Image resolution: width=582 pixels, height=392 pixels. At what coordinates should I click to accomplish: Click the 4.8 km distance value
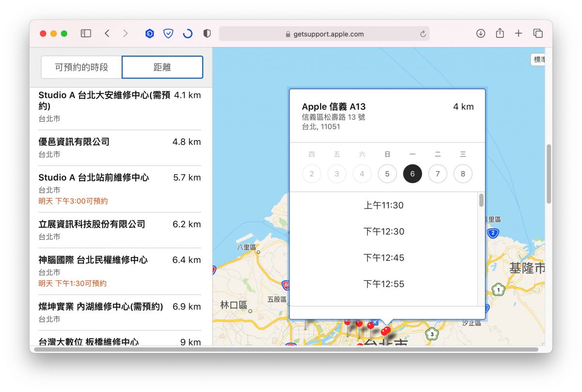point(187,142)
